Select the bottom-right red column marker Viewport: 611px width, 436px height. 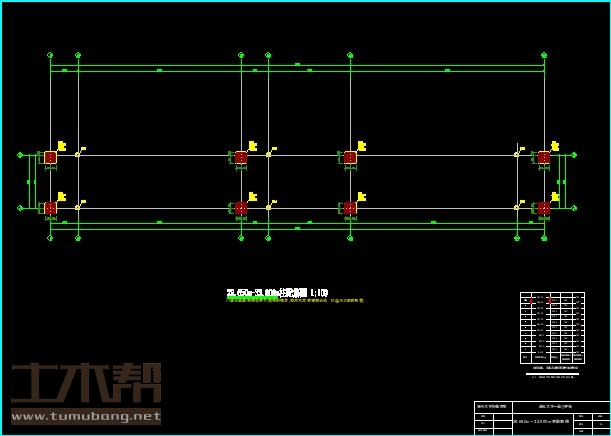544,208
